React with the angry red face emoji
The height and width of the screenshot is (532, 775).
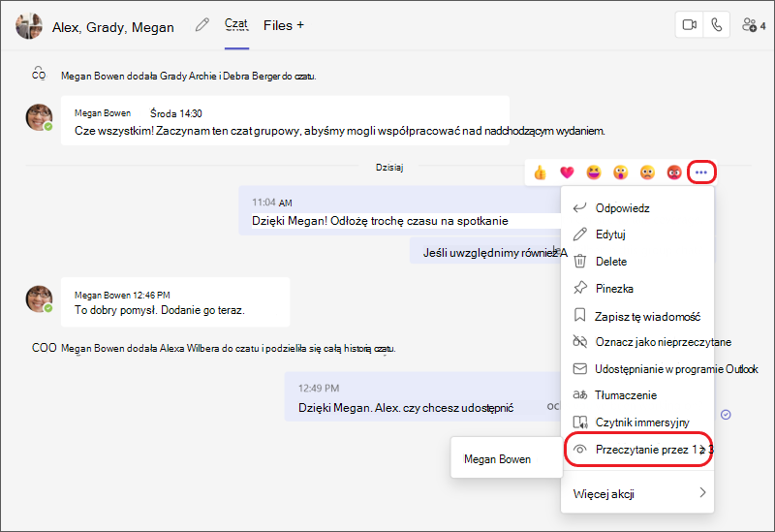[x=673, y=172]
